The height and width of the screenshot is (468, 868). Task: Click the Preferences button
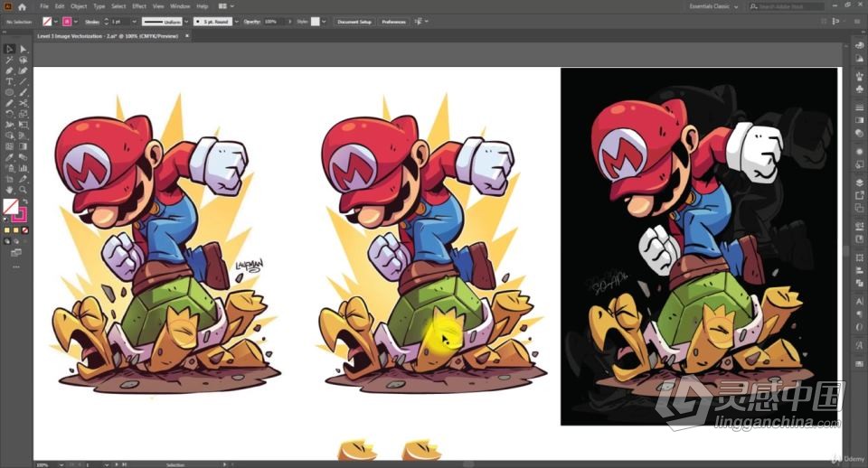[x=393, y=22]
